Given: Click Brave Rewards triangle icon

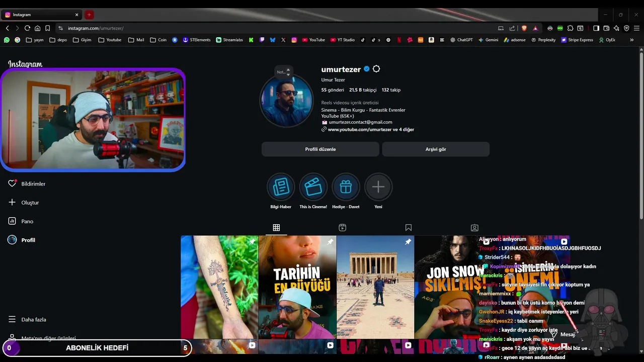Looking at the screenshot, I should (535, 28).
